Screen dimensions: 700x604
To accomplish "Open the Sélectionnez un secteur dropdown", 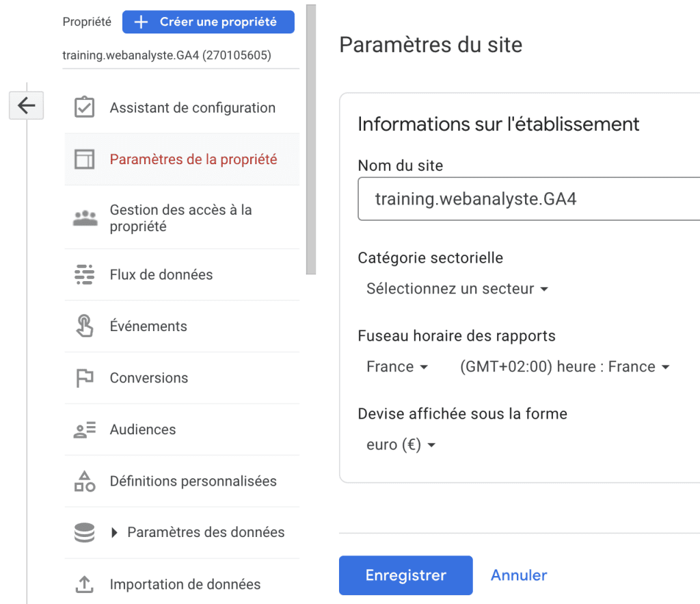I will tap(457, 289).
